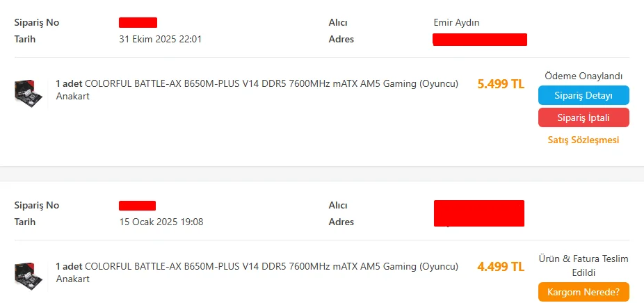This screenshot has height=303, width=644.
Task: Click the 4.499 TL price
Action: point(501,267)
